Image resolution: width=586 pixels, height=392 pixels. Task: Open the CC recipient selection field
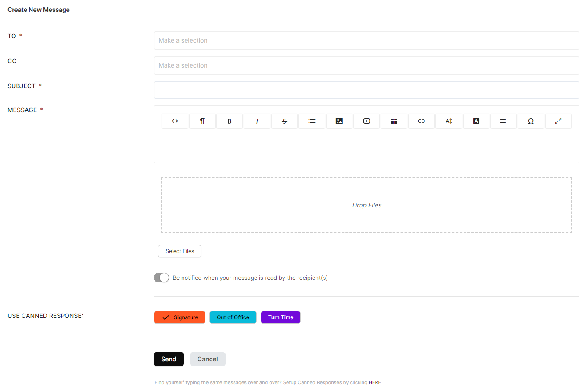click(366, 65)
